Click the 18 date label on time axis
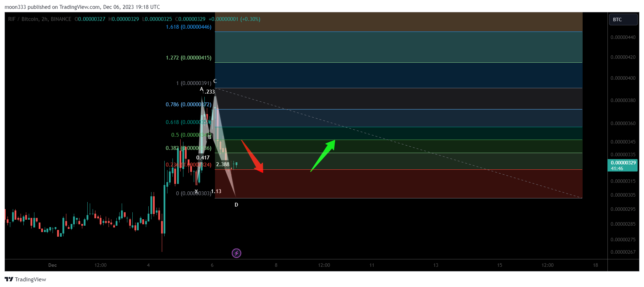The image size is (644, 287). pos(595,265)
